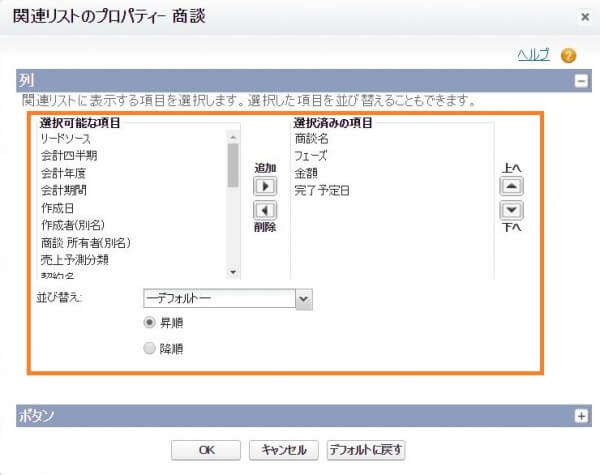The height and width of the screenshot is (475, 600).
Task: Select リードソース in available fields
Action: [x=65, y=139]
